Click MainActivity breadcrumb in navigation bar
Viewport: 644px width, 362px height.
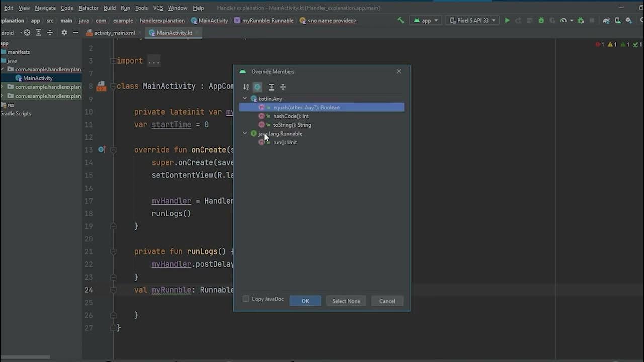209,21
